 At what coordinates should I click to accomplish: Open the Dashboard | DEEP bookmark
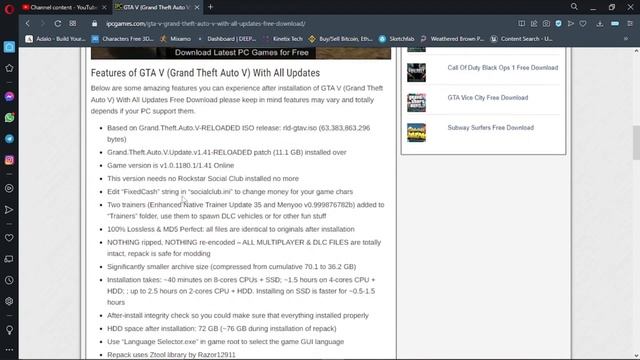click(227, 39)
